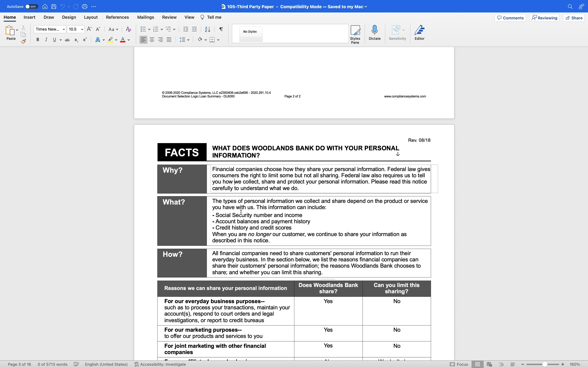Open the References tab
The width and height of the screenshot is (588, 368).
pos(117,17)
